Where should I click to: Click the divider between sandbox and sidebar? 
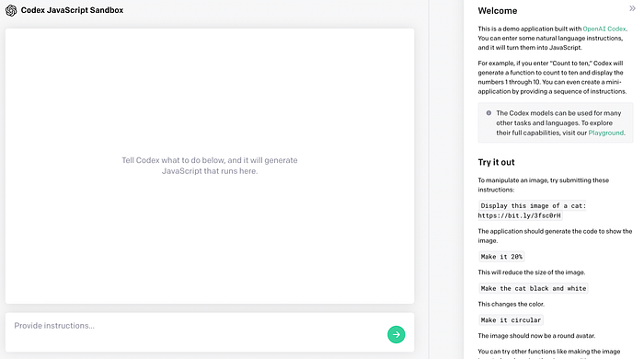click(429, 179)
